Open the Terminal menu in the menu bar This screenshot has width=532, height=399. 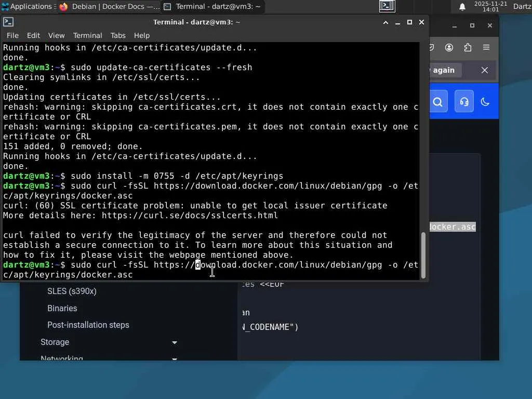pyautogui.click(x=87, y=35)
